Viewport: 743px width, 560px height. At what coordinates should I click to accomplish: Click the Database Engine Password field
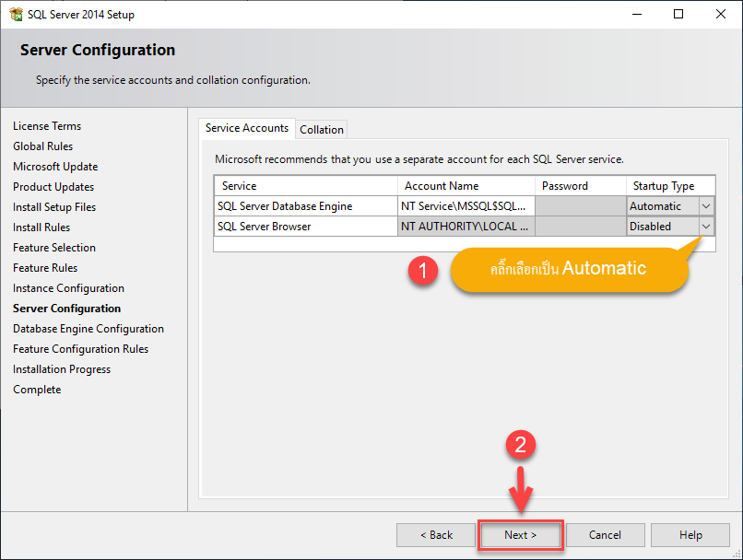point(581,206)
